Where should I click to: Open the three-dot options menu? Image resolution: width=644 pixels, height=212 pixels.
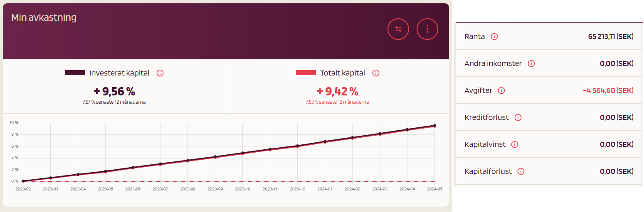click(427, 29)
